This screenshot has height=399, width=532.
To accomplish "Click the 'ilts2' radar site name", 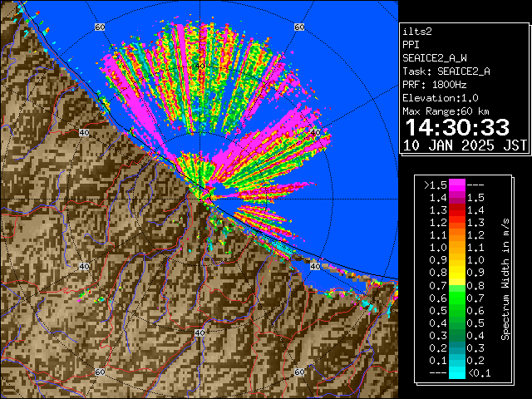I will coord(417,32).
